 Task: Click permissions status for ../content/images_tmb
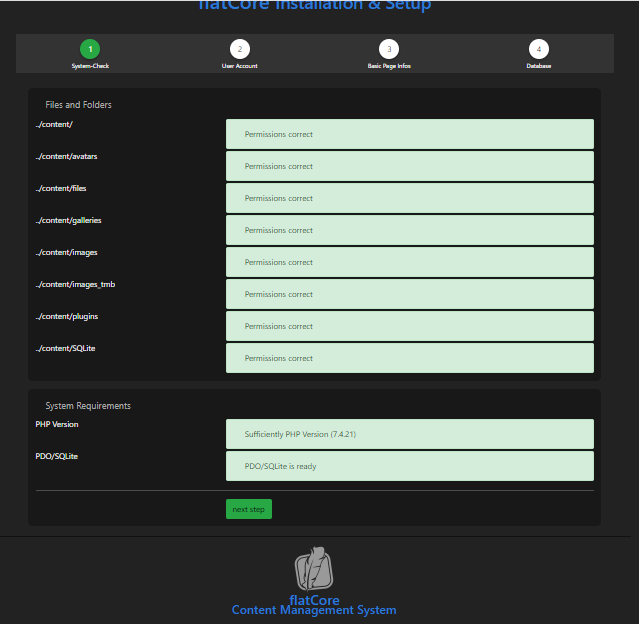click(409, 294)
